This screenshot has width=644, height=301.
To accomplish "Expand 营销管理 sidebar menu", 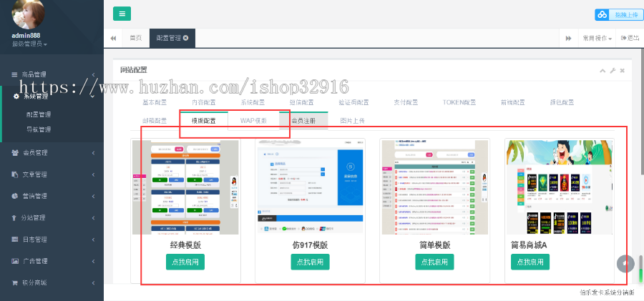I will click(x=52, y=196).
